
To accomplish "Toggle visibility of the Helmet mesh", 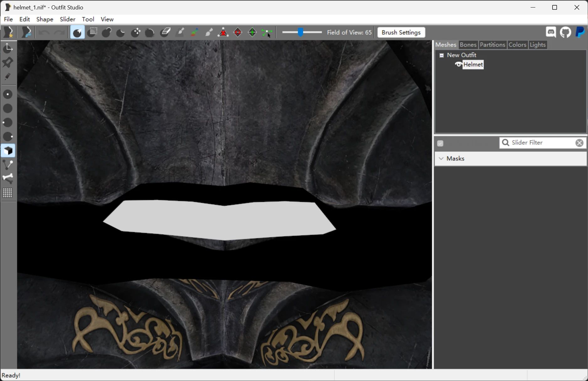I will [x=458, y=65].
